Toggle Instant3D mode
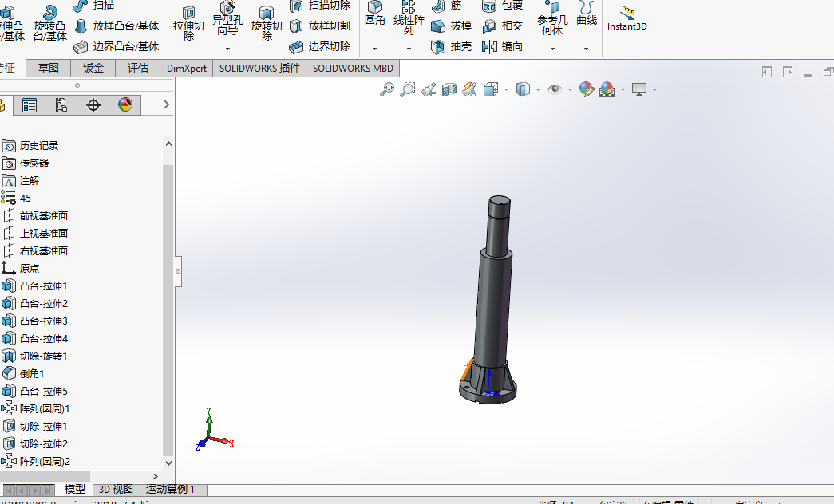The height and width of the screenshot is (504, 834). pyautogui.click(x=627, y=19)
